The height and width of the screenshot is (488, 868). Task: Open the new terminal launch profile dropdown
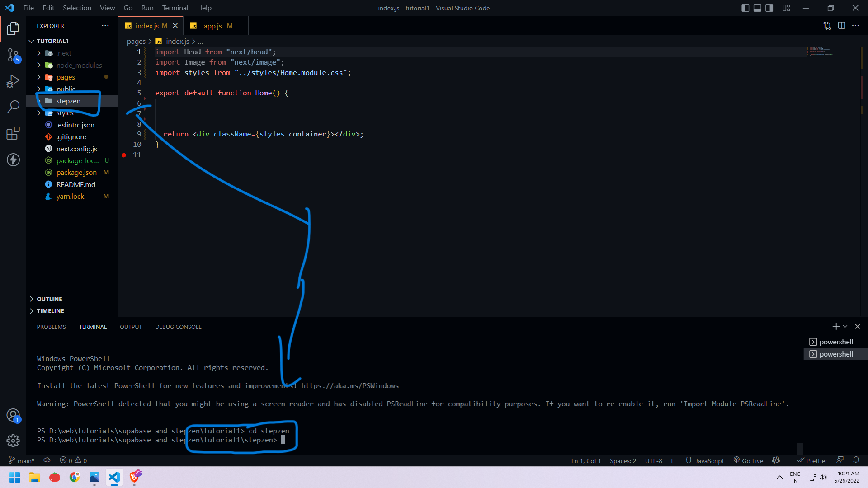point(845,326)
